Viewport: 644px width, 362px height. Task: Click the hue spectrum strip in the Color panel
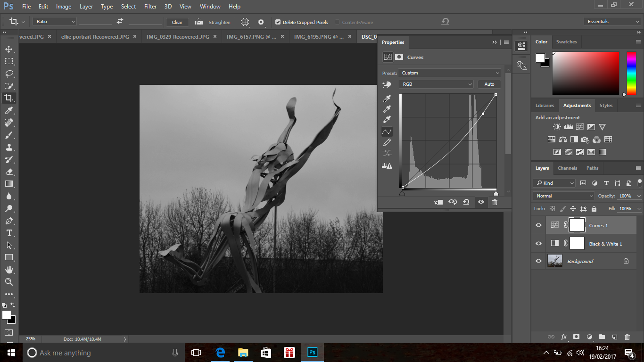pyautogui.click(x=631, y=73)
